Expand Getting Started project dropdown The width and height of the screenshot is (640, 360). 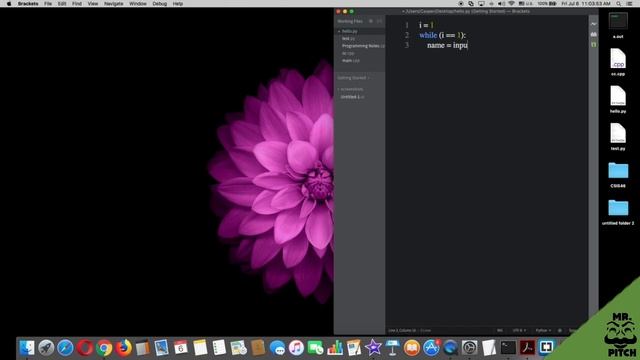coord(353,78)
